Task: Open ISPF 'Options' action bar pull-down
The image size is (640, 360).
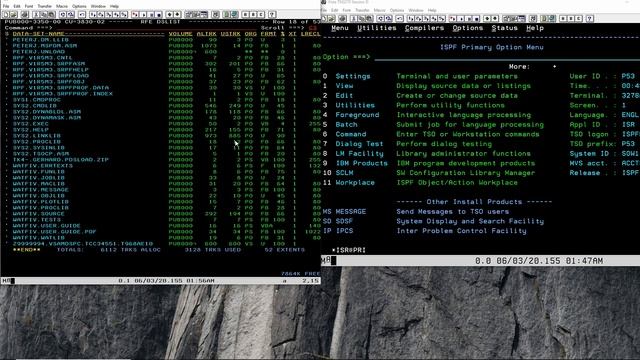Action: 467,28
